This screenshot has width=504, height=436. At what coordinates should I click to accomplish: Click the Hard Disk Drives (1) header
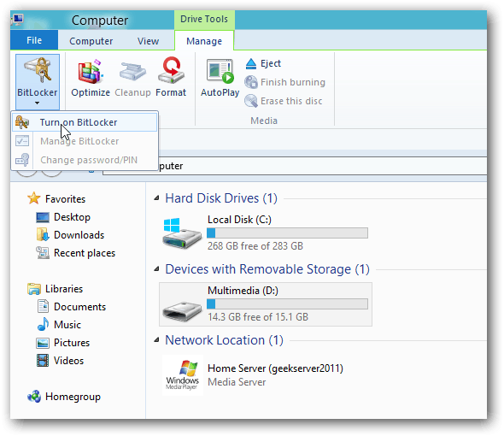221,198
